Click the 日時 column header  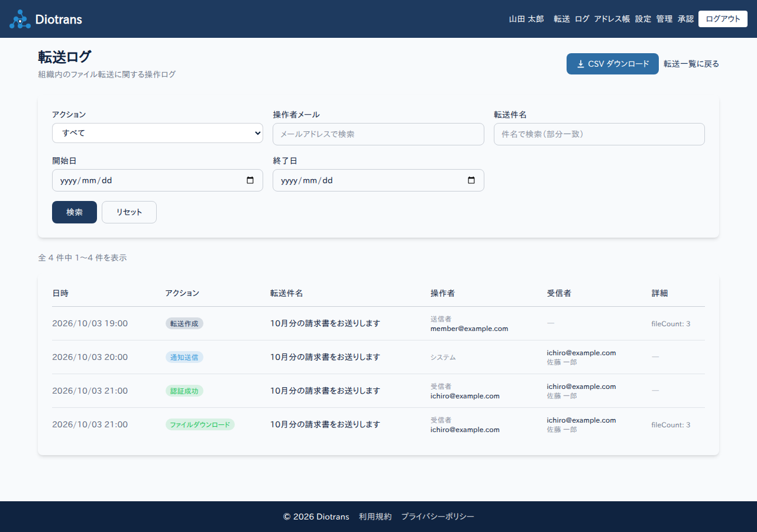coord(60,293)
